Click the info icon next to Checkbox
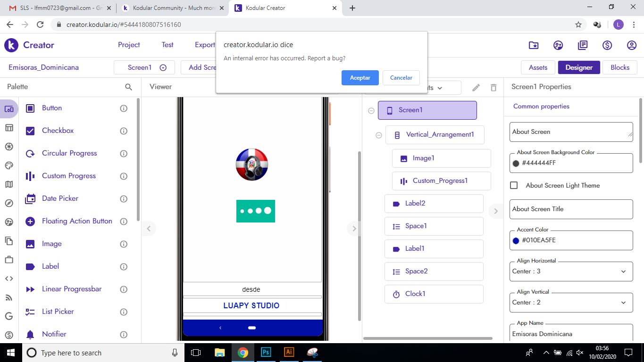Viewport: 644px width, 362px height. coord(124,131)
